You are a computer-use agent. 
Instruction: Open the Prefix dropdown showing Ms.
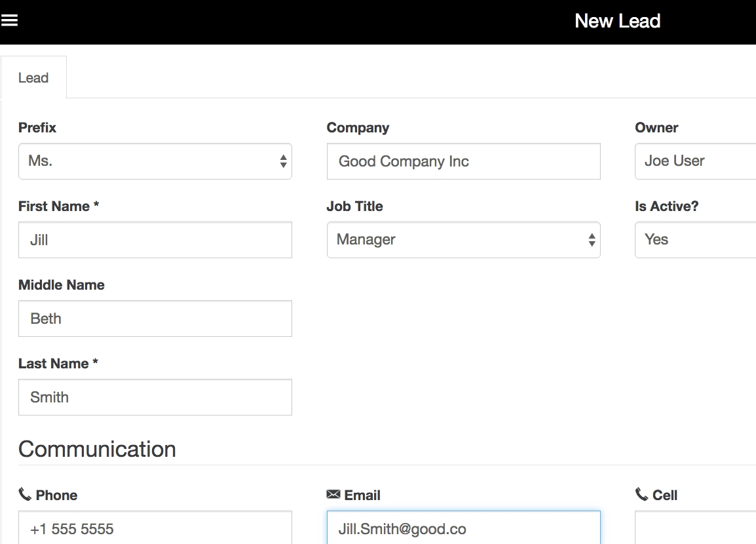155,161
